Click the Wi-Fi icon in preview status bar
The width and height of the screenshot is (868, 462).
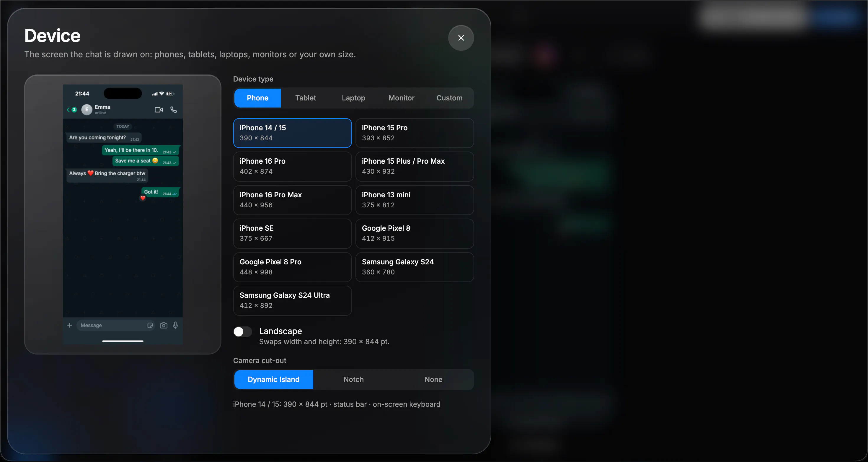[162, 93]
